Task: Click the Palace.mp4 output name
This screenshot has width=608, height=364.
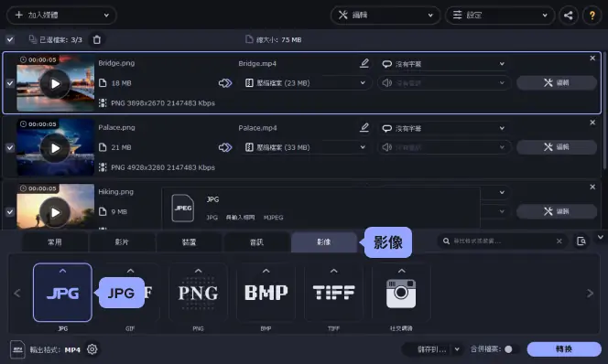Action: click(x=257, y=128)
